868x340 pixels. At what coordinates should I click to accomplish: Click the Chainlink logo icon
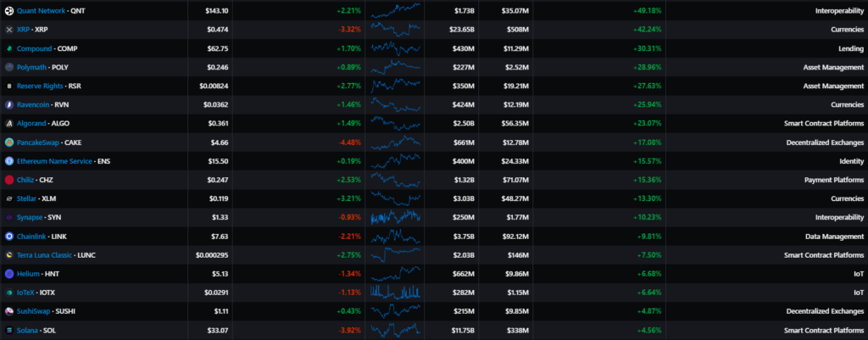(8, 236)
